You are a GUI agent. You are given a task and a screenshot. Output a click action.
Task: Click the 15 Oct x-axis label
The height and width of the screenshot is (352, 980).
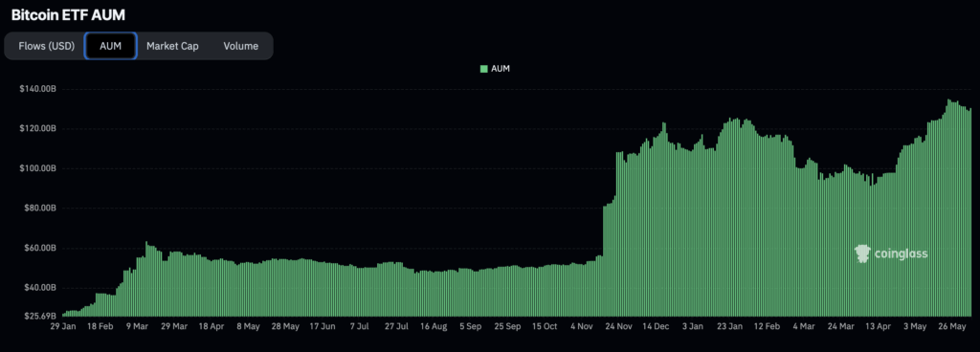(545, 326)
